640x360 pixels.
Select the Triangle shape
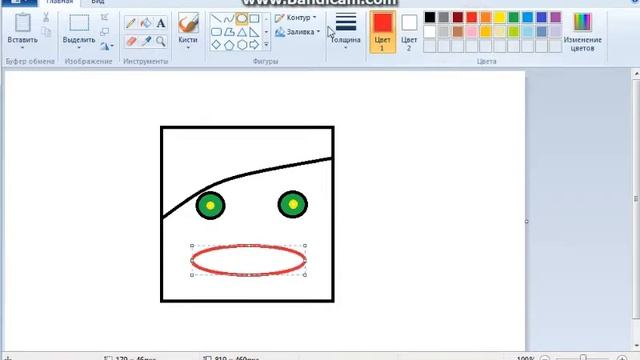pos(242,32)
